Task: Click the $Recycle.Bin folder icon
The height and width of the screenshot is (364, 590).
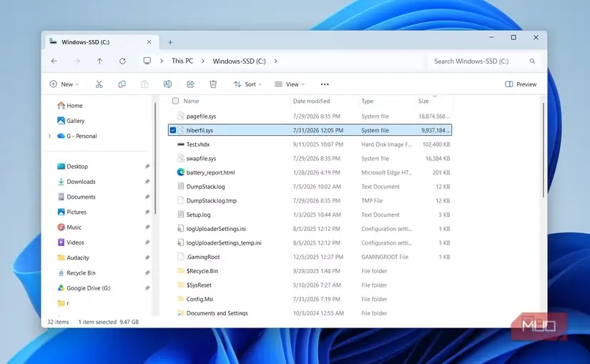Action: click(x=181, y=271)
